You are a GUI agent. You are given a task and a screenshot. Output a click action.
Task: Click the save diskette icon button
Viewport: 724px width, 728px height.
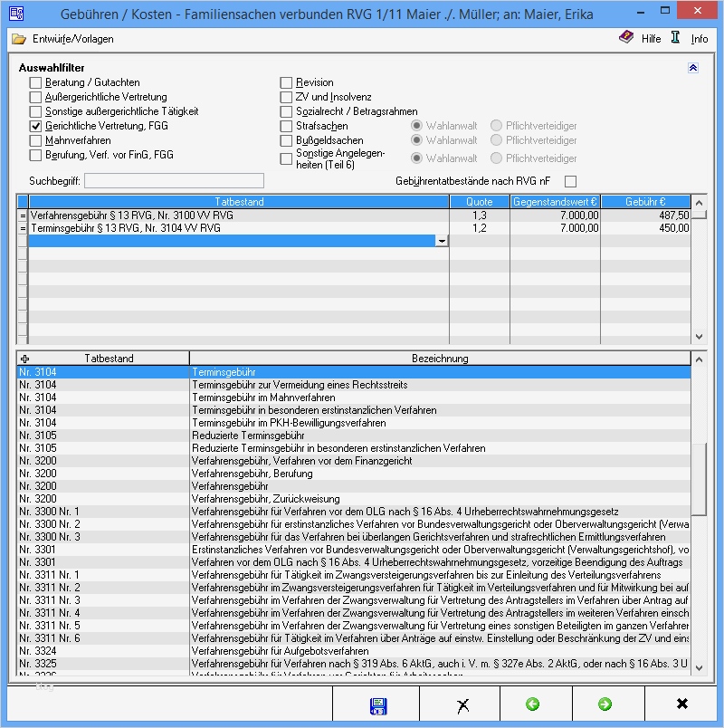(377, 705)
